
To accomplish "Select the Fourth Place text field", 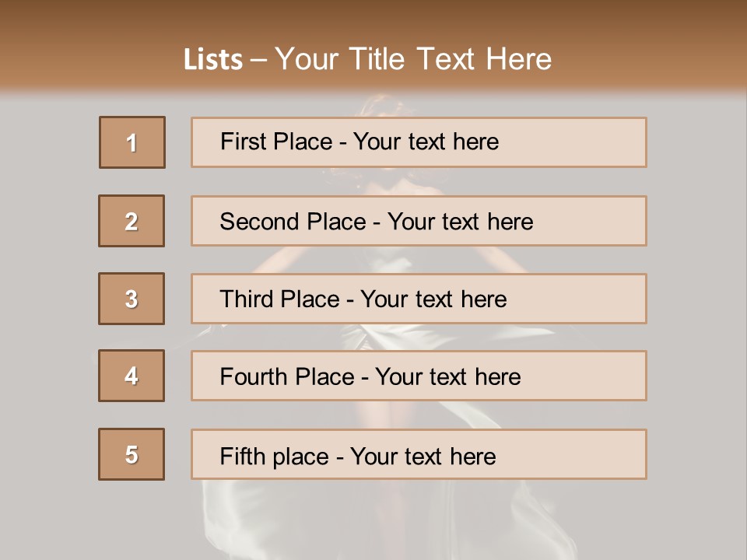I will click(x=419, y=376).
